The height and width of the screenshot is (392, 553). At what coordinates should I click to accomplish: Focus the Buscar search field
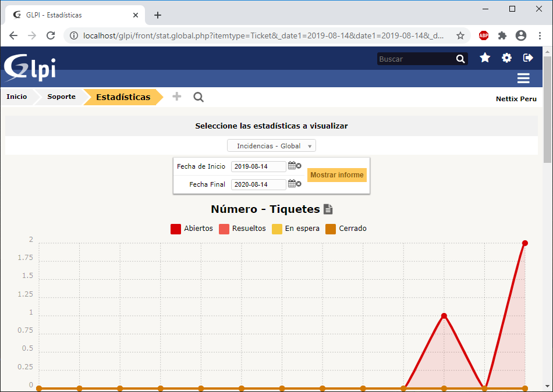[416, 59]
